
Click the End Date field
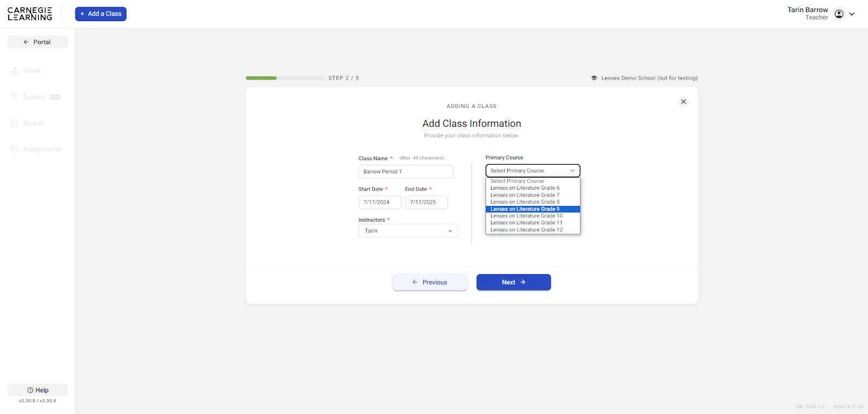tap(426, 203)
